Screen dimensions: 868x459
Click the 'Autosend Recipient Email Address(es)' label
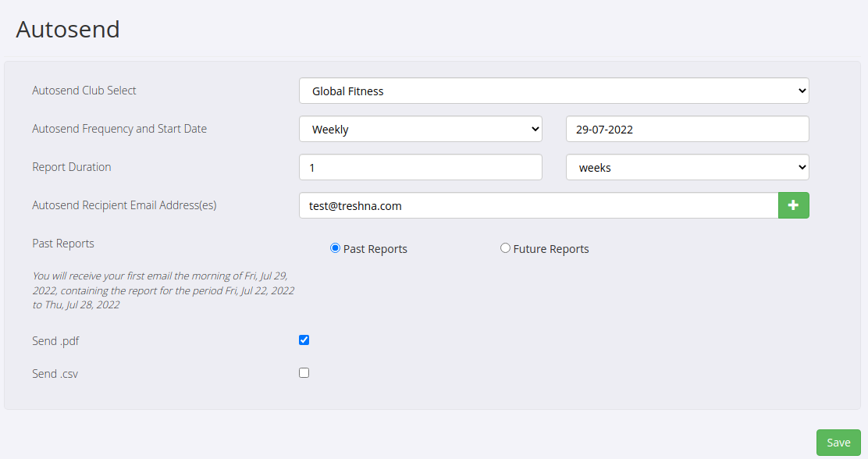coord(124,205)
